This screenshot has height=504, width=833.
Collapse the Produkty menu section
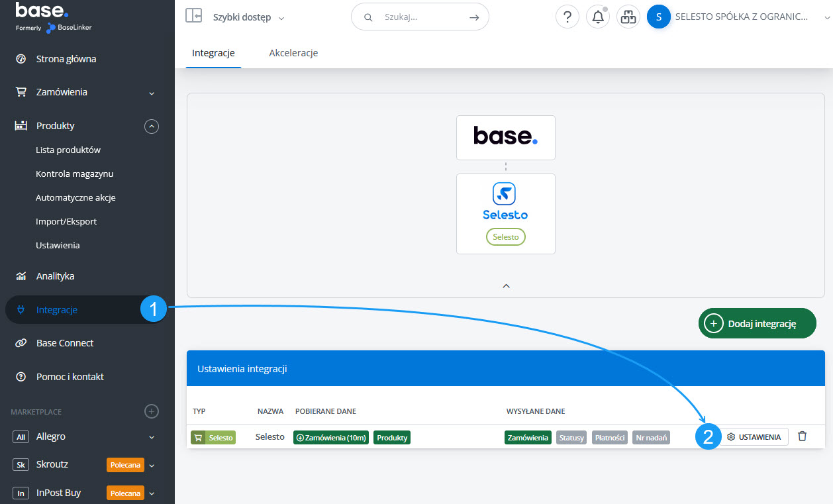click(x=152, y=126)
